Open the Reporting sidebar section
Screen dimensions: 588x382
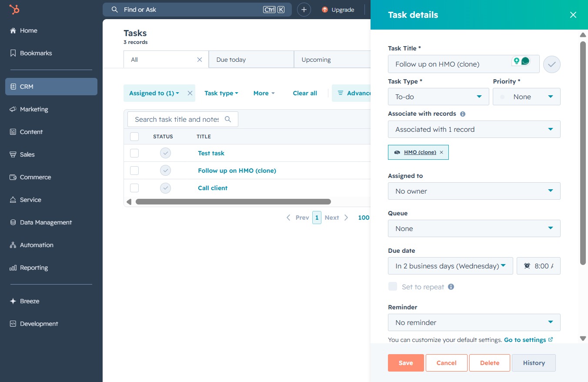[34, 268]
